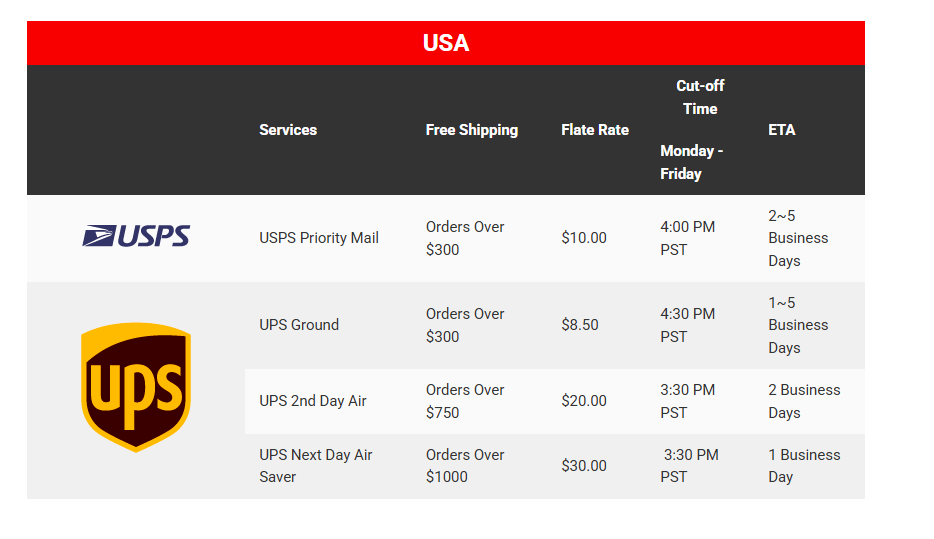Click the 2~5 Business Days ETA

point(798,238)
